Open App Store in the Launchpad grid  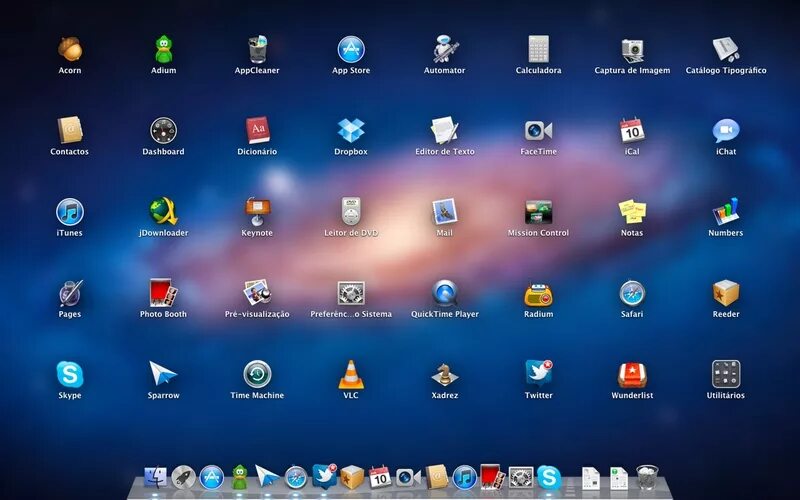tap(351, 49)
